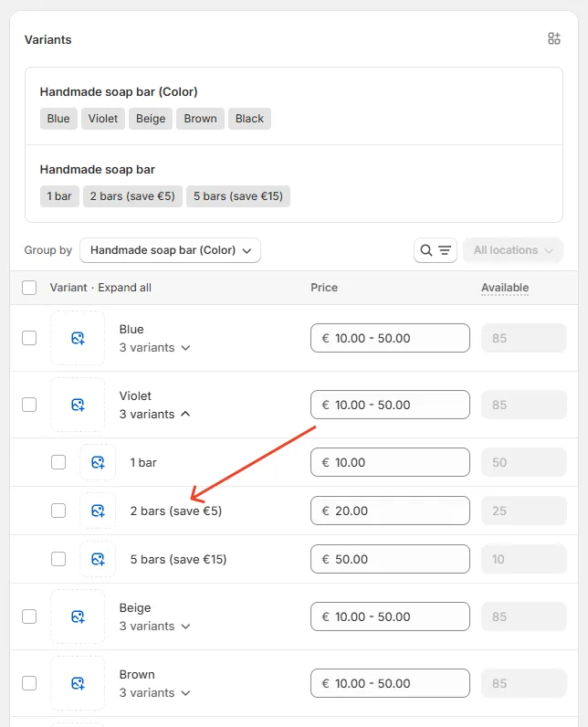Viewport: 588px width, 727px height.
Task: Click the Price column header
Action: pos(324,288)
